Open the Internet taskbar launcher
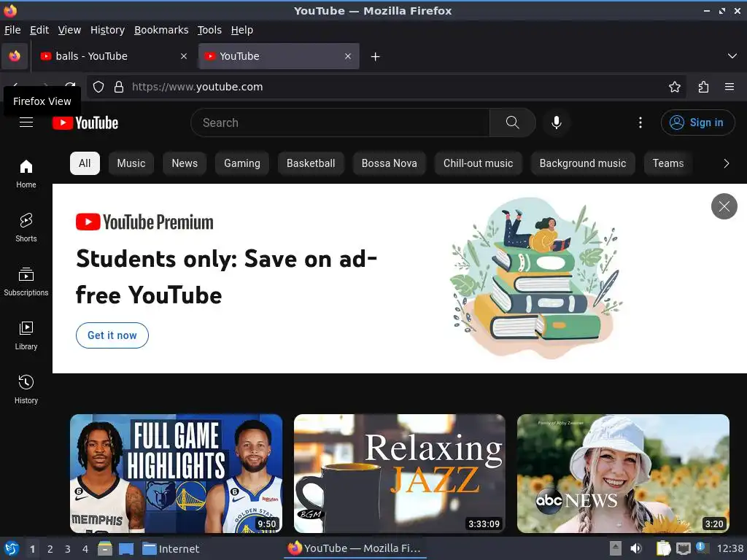 pos(171,548)
